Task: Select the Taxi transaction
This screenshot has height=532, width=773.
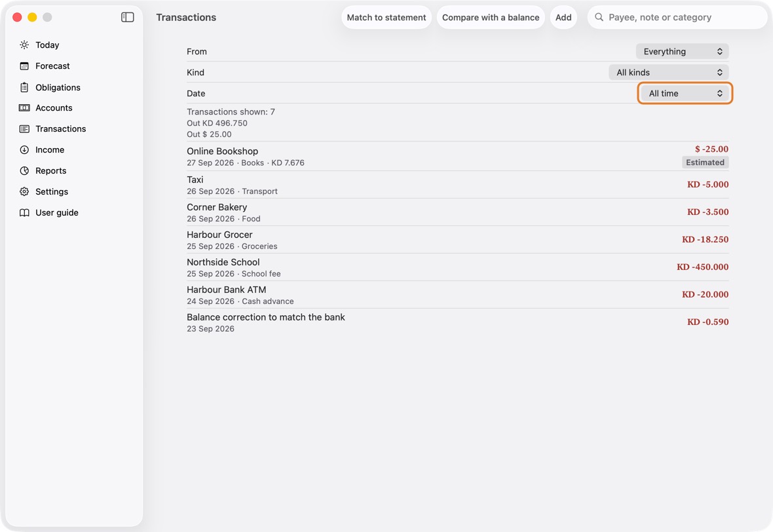Action: [x=457, y=185]
